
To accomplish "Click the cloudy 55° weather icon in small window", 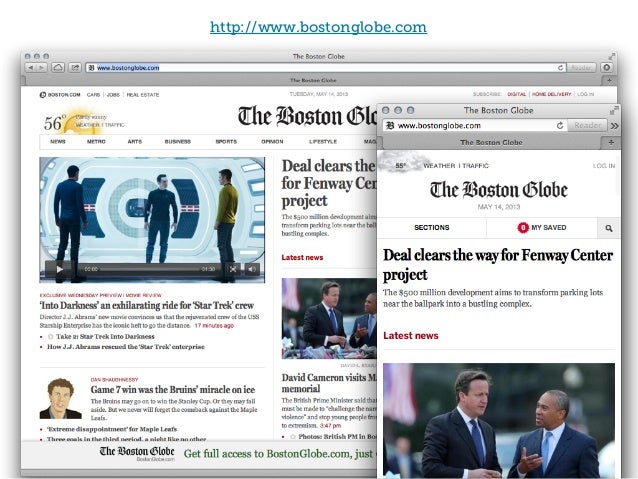I will [x=401, y=163].
